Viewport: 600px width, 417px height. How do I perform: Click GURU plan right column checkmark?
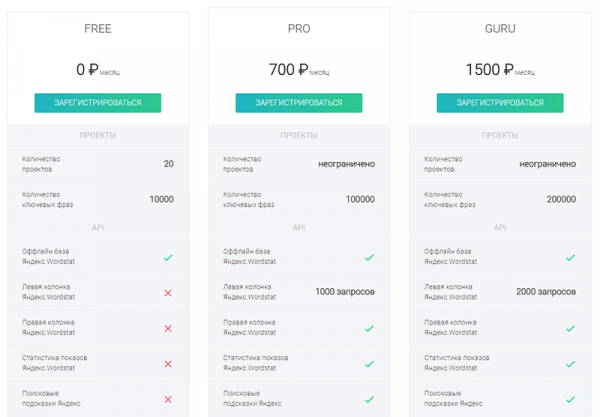(571, 329)
